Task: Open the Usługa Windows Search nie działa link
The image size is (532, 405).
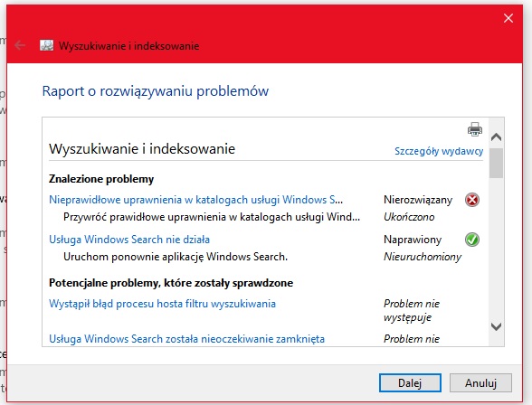Action: coord(129,240)
